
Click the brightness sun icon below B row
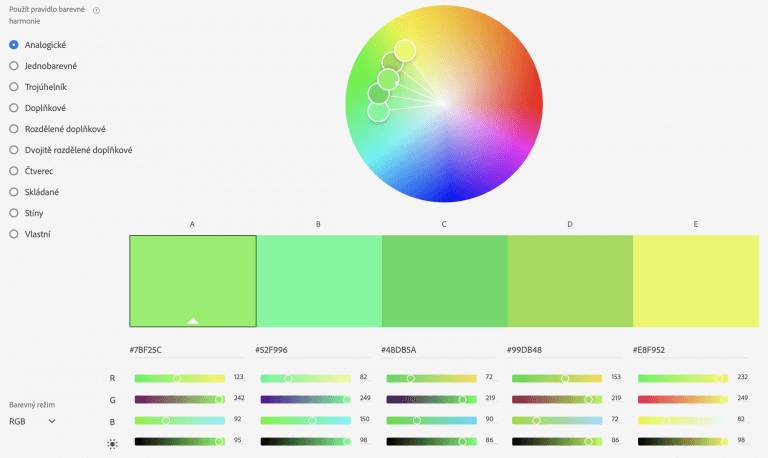[x=112, y=444]
